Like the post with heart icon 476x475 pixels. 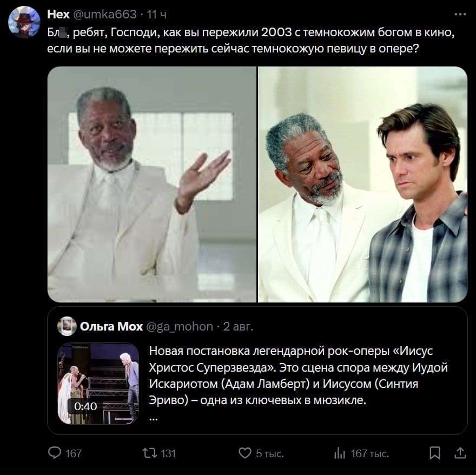246,453
